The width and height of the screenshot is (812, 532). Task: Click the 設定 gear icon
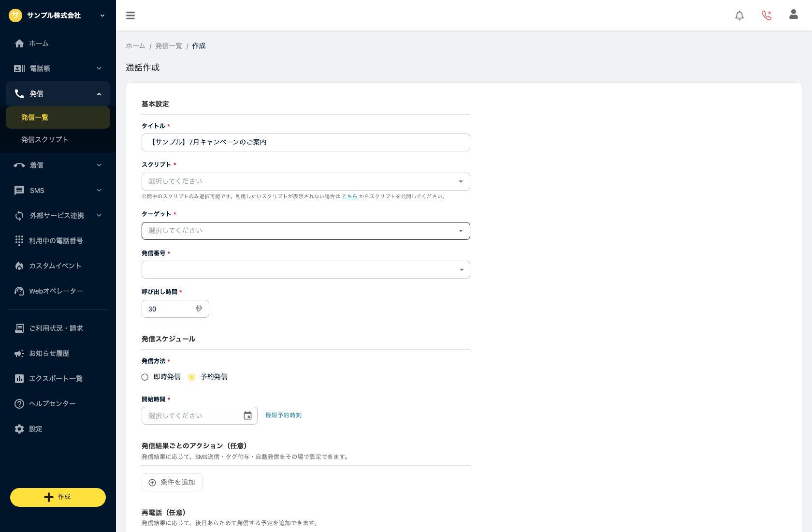tap(19, 429)
